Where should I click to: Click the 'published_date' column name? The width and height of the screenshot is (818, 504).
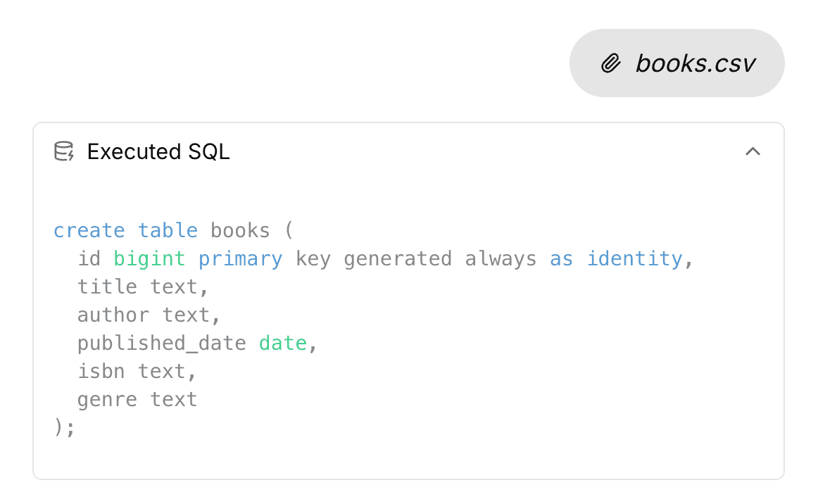[162, 344]
